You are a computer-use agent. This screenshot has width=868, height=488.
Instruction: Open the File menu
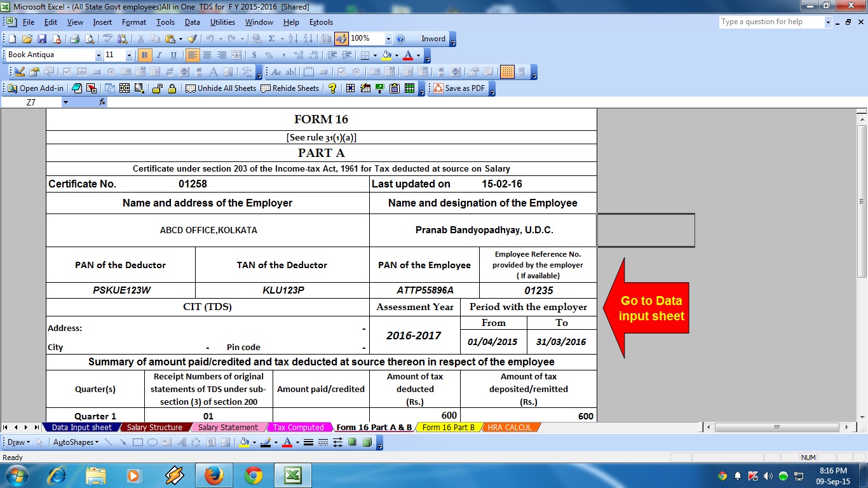coord(29,22)
